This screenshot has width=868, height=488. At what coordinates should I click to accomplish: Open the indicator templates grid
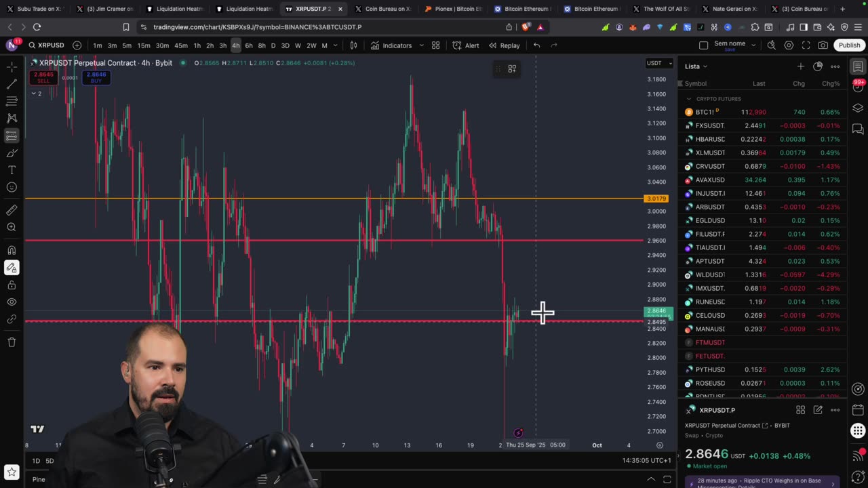[x=436, y=45]
